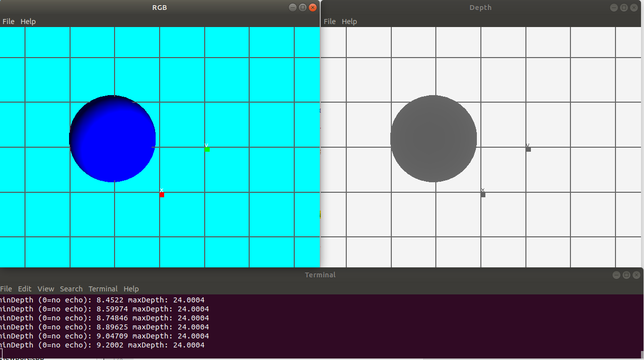Maximize the Depth window
The height and width of the screenshot is (360, 644).
point(623,7)
